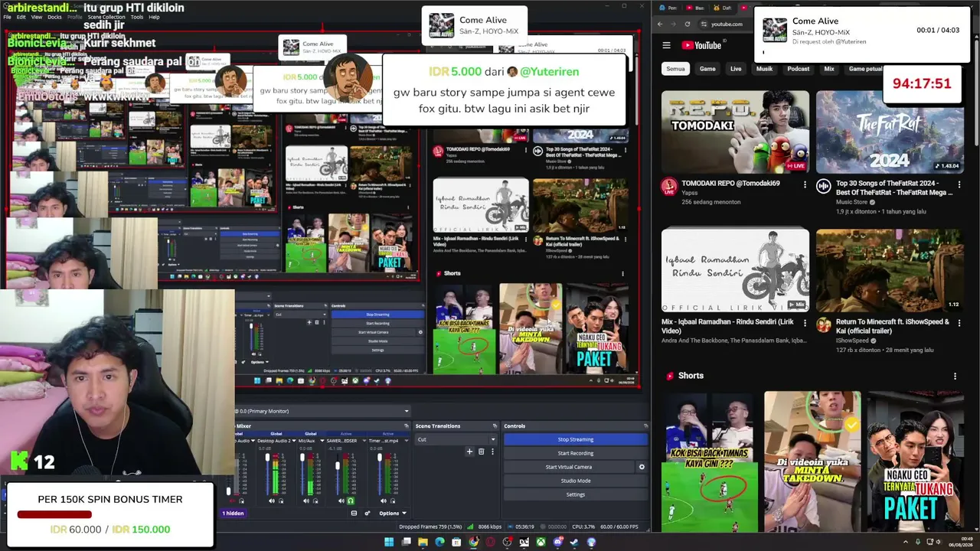The image size is (980, 551).
Task: Mute the Mic/Aux channel speaker icon
Action: (x=307, y=501)
